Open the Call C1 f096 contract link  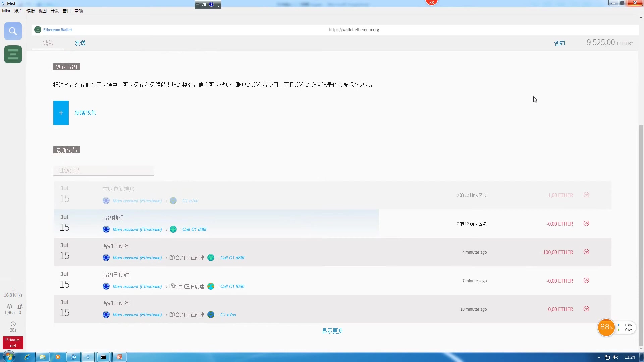tap(232, 286)
